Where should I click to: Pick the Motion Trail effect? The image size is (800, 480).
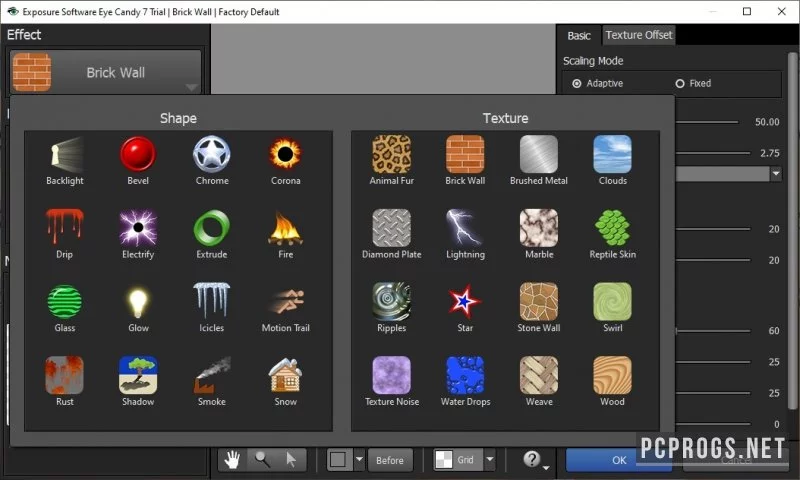[285, 301]
